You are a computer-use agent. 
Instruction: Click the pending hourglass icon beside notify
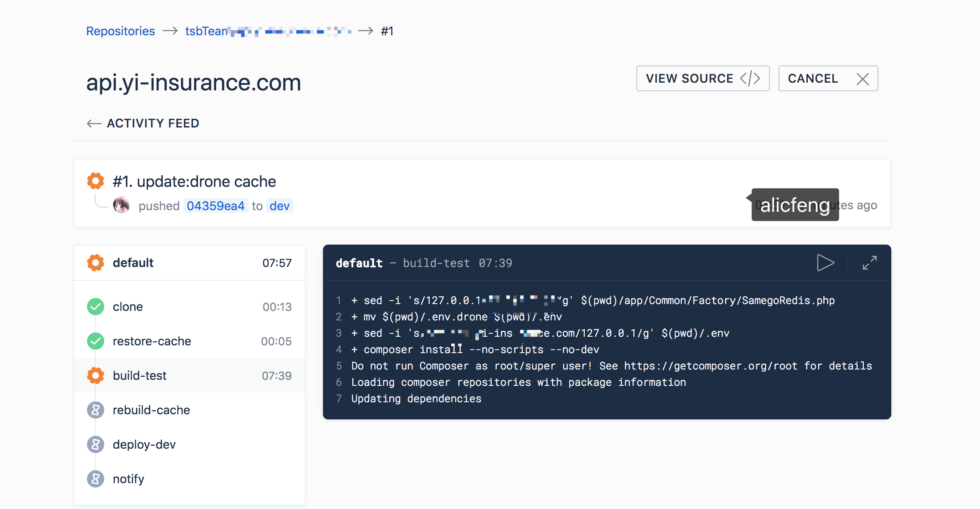(96, 479)
